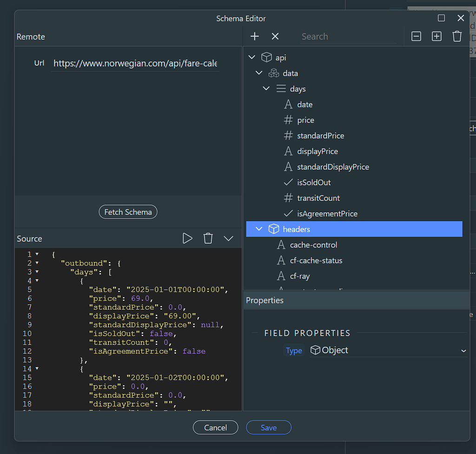The image size is (476, 454).
Task: Save the schema changes
Action: [x=269, y=428]
